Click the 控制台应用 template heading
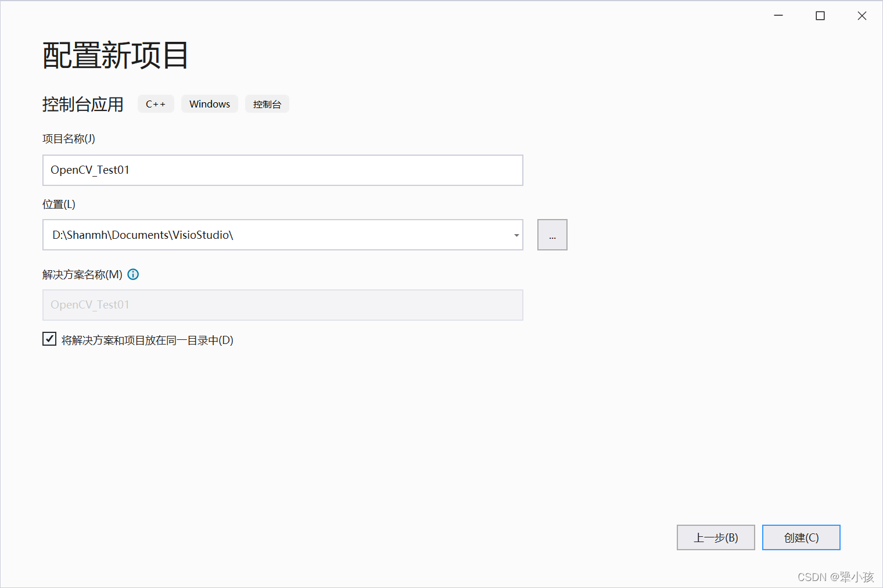The height and width of the screenshot is (588, 883). pyautogui.click(x=83, y=105)
